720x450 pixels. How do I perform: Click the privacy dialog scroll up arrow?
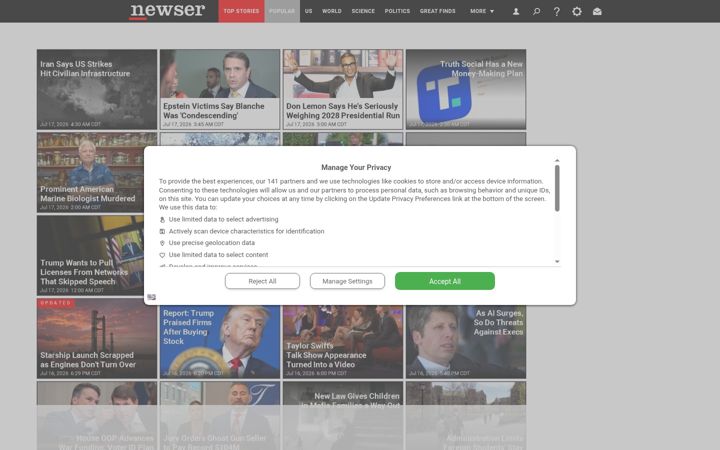(x=557, y=160)
